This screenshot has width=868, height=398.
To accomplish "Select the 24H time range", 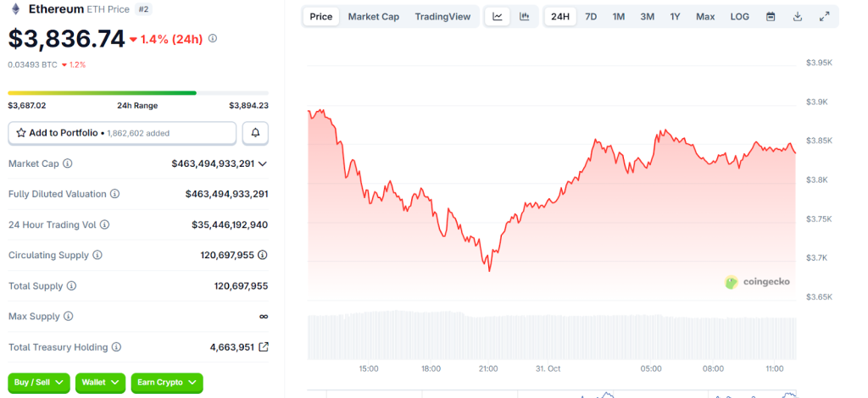I will tap(560, 17).
